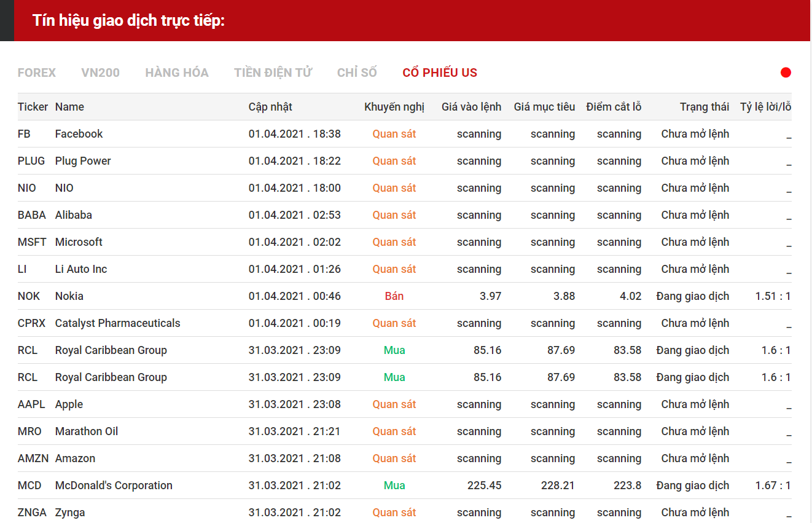This screenshot has width=812, height=523.
Task: Switch to the FOREX tab
Action: tap(37, 73)
